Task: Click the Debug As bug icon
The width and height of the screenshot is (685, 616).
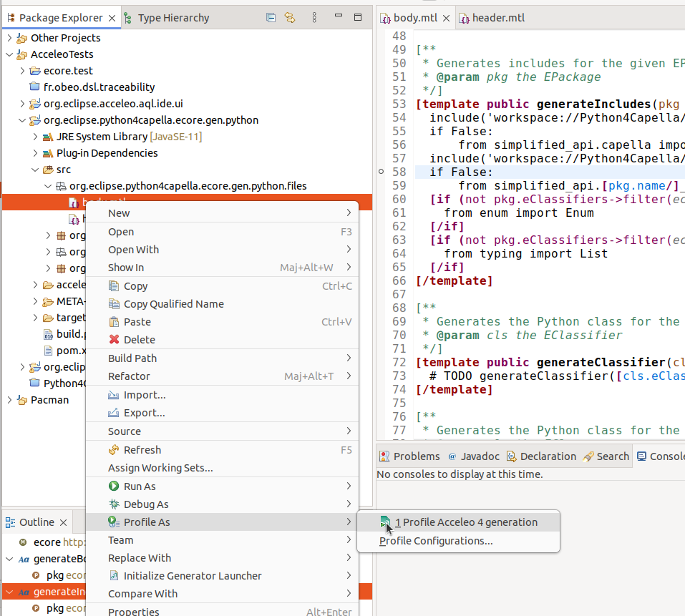Action: click(114, 504)
